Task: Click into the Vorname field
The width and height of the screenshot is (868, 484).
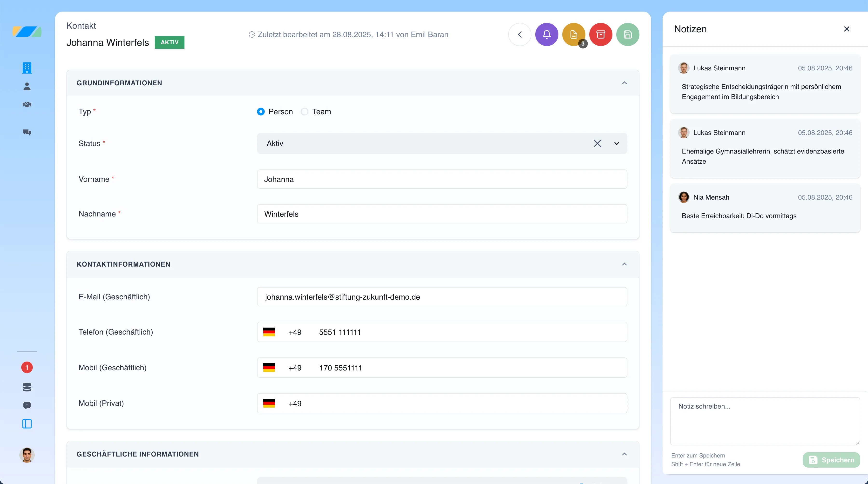Action: coord(442,179)
